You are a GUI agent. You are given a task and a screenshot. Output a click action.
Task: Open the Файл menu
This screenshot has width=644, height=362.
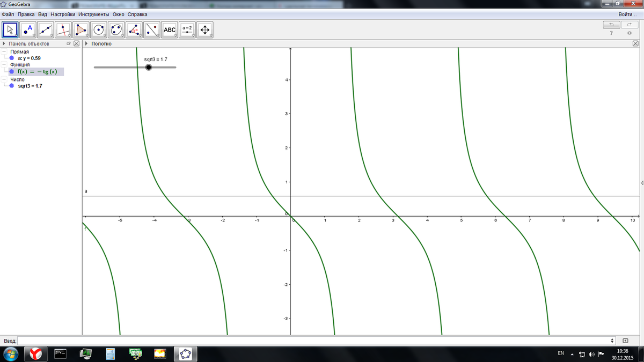[x=8, y=14]
